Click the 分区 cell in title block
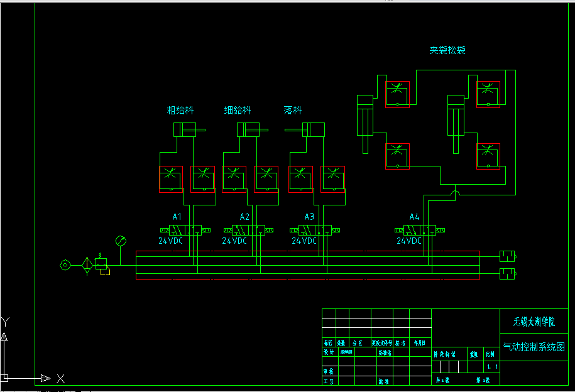Image resolution: width=575 pixels, height=392 pixels. click(357, 343)
